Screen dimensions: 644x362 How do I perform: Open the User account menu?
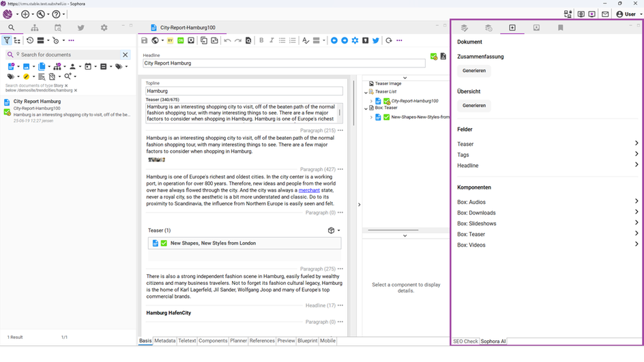point(629,14)
